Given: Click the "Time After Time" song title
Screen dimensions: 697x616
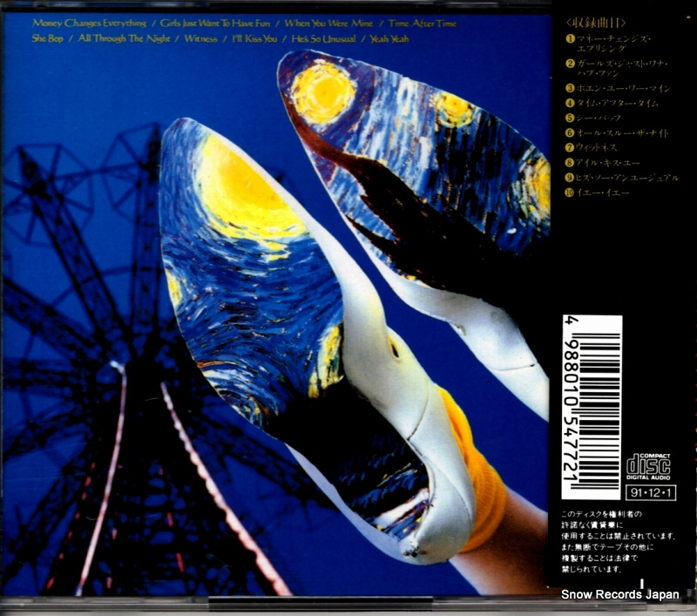Looking at the screenshot, I should 423,23.
